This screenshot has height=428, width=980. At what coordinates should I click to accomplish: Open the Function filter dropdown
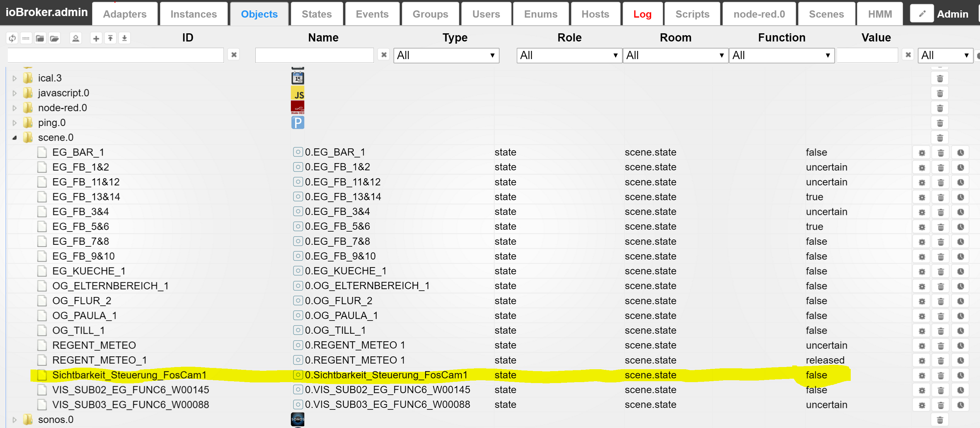[782, 56]
